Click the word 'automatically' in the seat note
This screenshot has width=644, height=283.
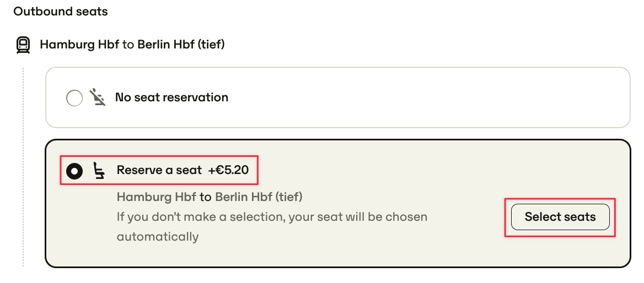coord(158,237)
